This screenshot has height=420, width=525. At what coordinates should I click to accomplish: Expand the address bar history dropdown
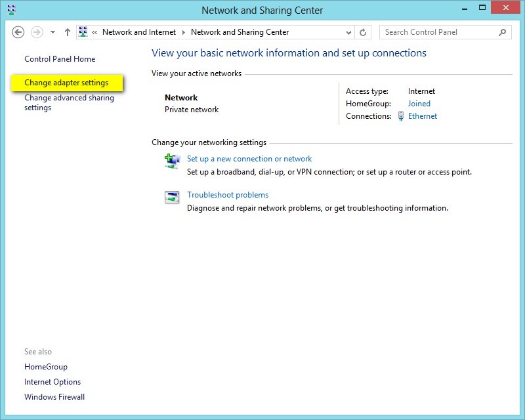(348, 33)
